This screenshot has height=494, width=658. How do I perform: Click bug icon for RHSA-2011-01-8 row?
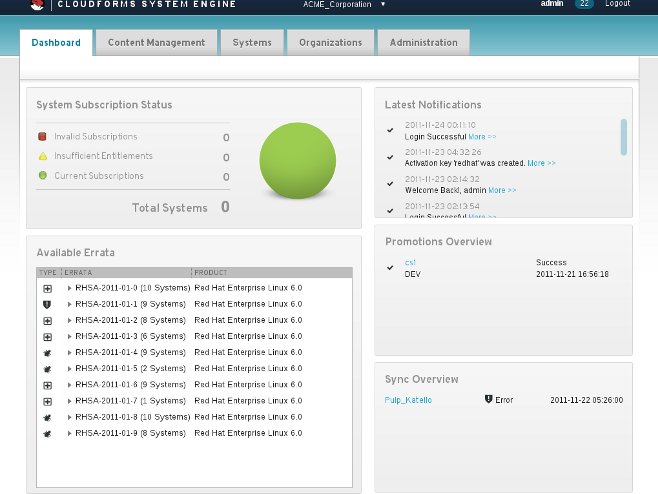click(47, 418)
